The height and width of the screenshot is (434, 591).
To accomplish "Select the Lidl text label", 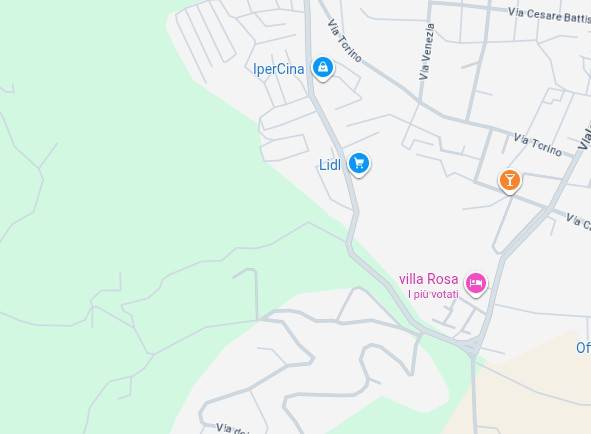I will click(330, 165).
